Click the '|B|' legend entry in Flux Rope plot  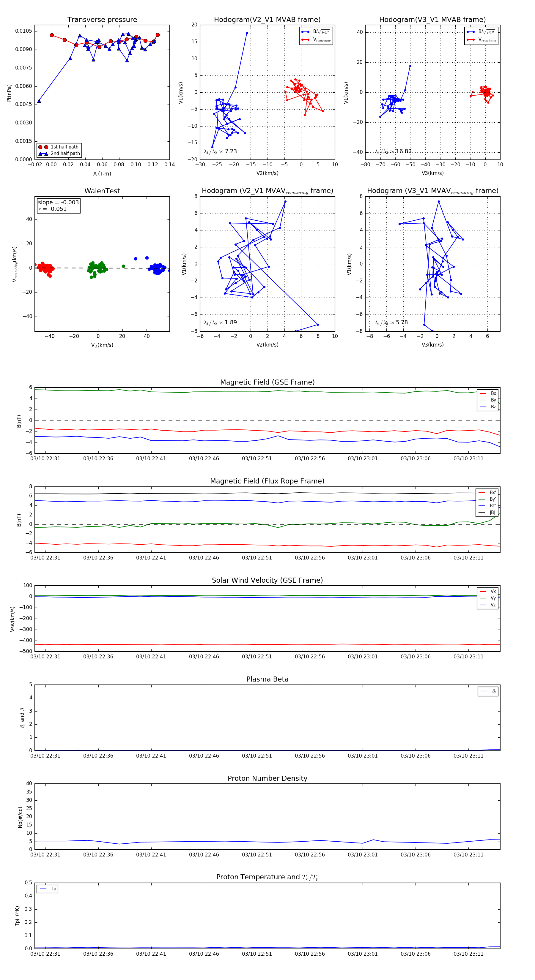point(487,513)
